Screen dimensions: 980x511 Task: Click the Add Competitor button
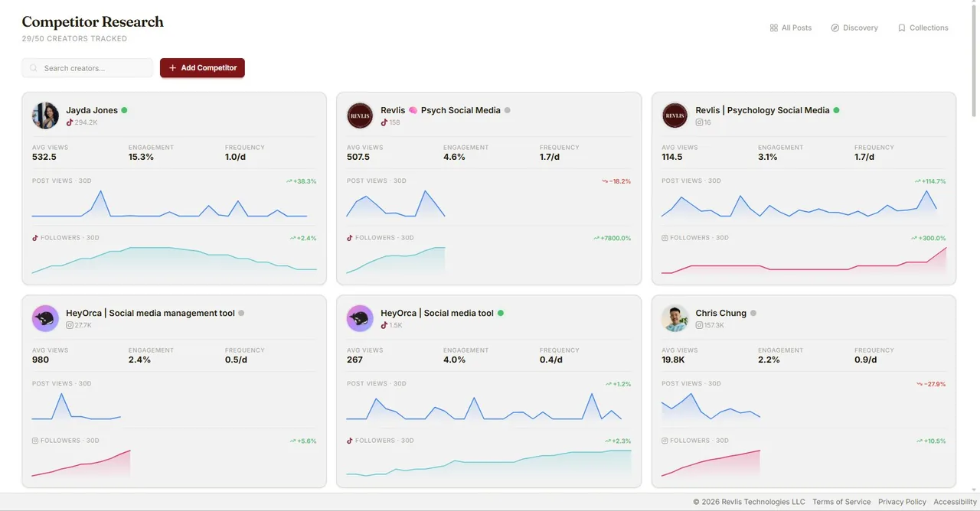[202, 68]
